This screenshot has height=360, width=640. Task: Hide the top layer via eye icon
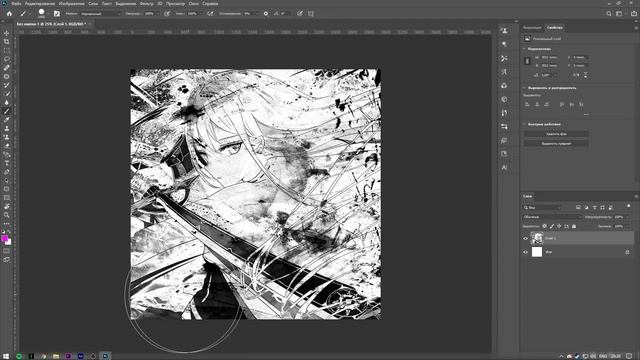click(x=526, y=239)
